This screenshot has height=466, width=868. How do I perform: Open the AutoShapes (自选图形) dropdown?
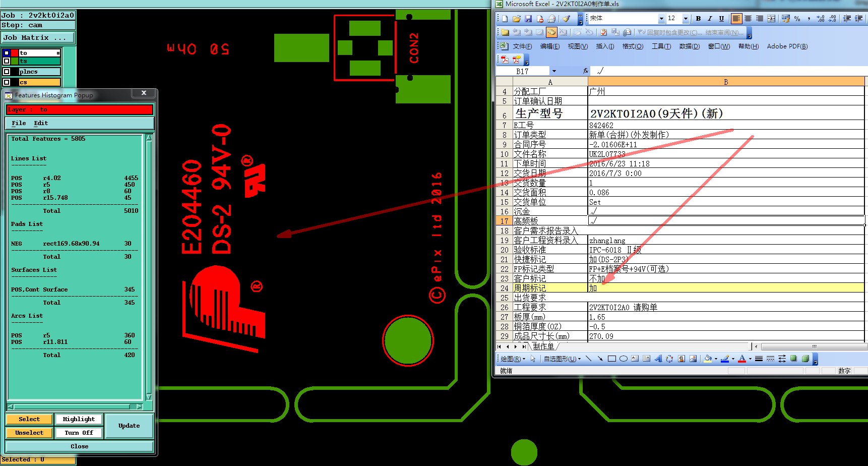coord(562,359)
